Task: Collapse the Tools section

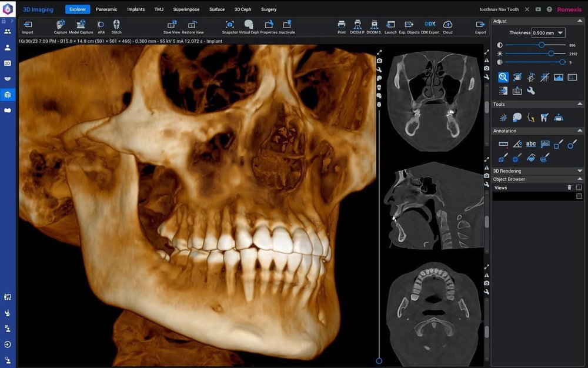Action: coord(580,104)
